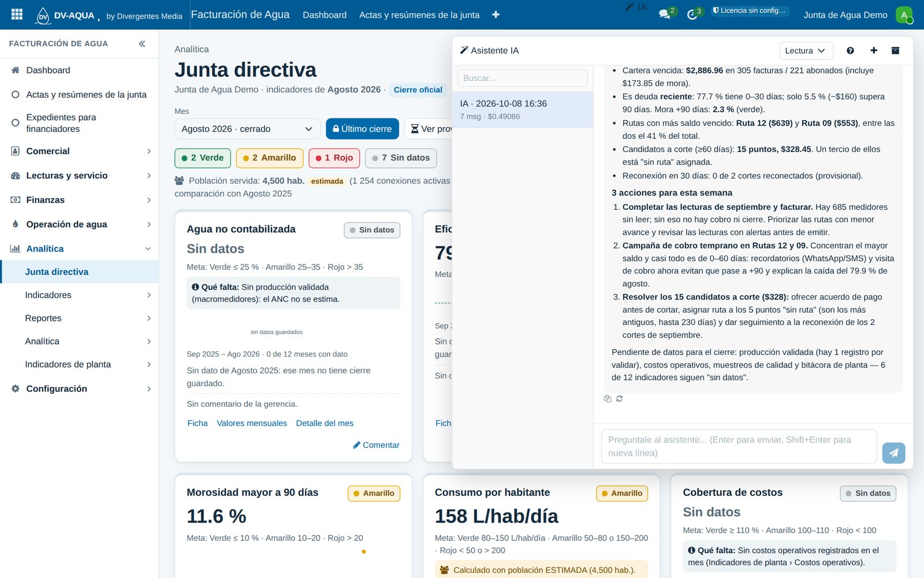Regenerate the assistant response
Viewport: 924px width, 578px height.
point(620,399)
